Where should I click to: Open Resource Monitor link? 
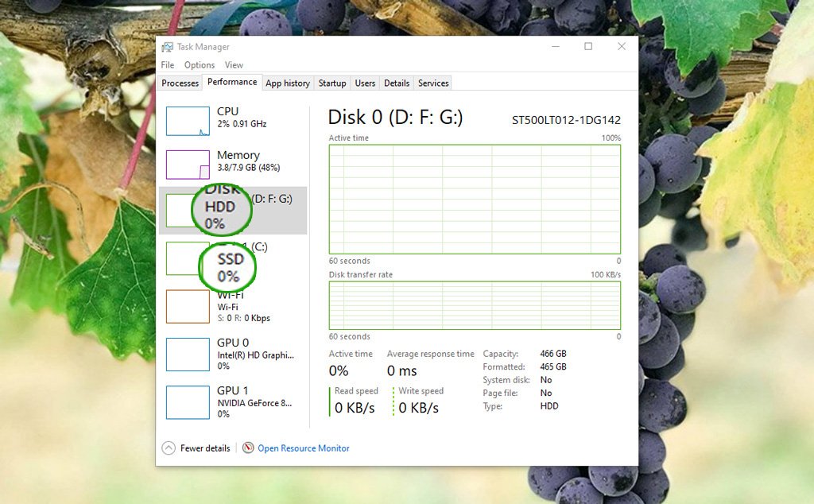304,448
